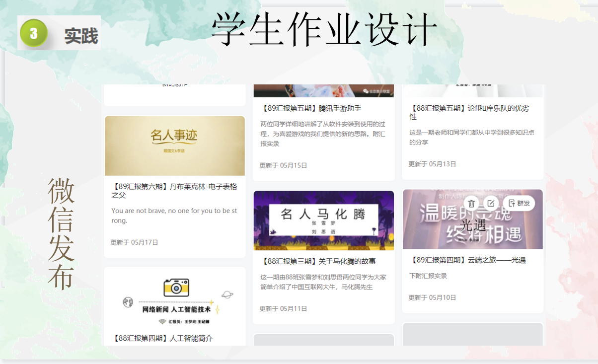Open the 【89汇报第五期】腾讯手游助手 article title
598x364 pixels.
pos(311,108)
